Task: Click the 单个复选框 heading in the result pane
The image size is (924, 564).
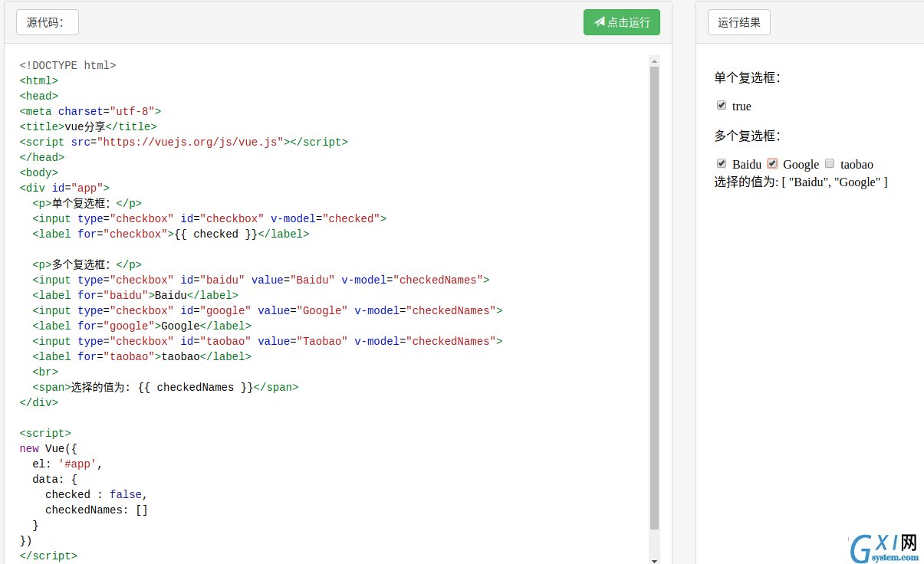Action: pos(748,77)
